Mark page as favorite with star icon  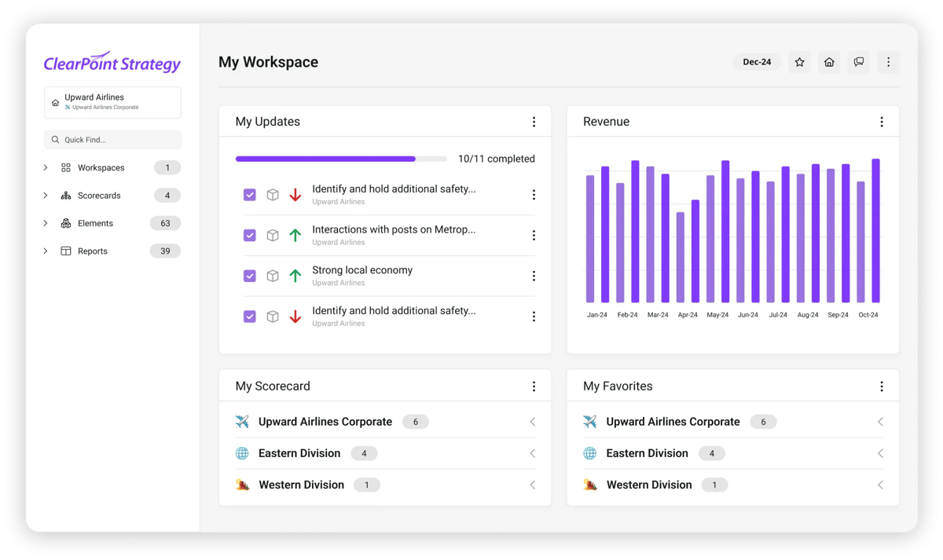tap(799, 62)
